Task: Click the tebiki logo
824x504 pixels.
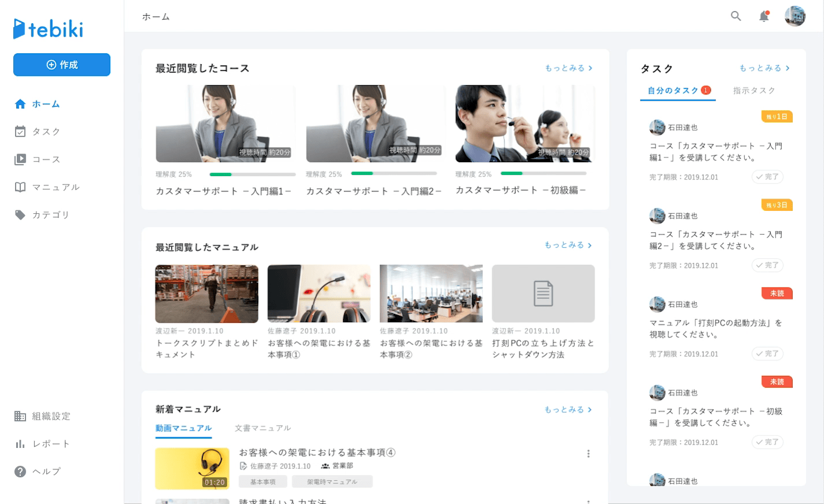Action: [48, 29]
